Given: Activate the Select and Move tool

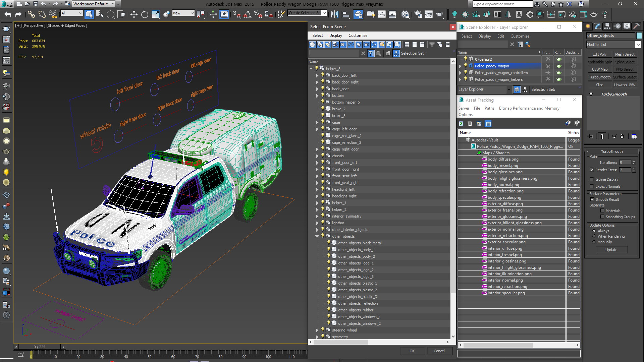Looking at the screenshot, I should [x=134, y=14].
